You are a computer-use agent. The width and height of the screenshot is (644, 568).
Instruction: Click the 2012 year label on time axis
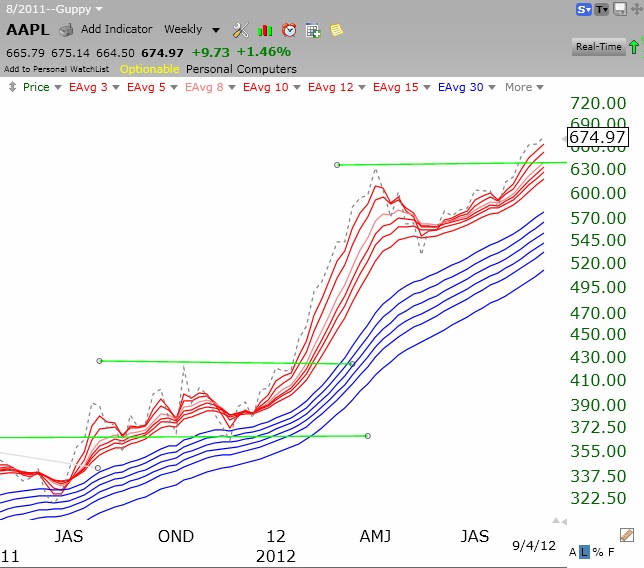tap(276, 557)
